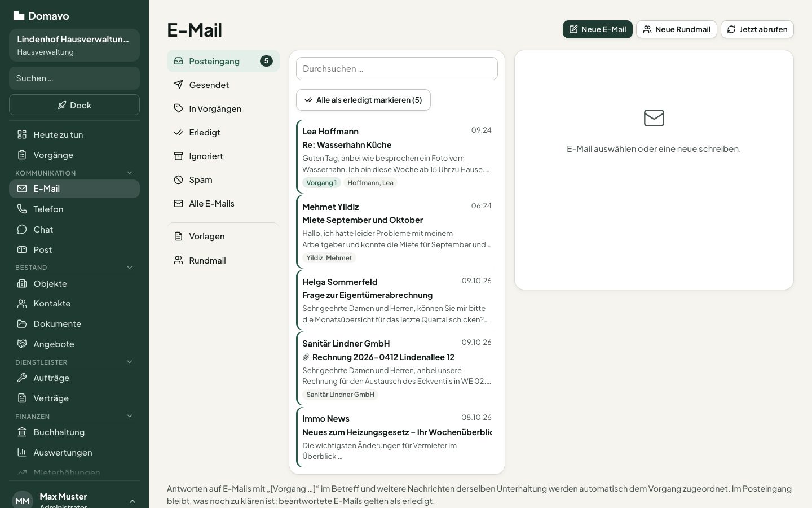Click the Aufträge wrench icon
Screen dimensions: 812x508
pos(22,378)
